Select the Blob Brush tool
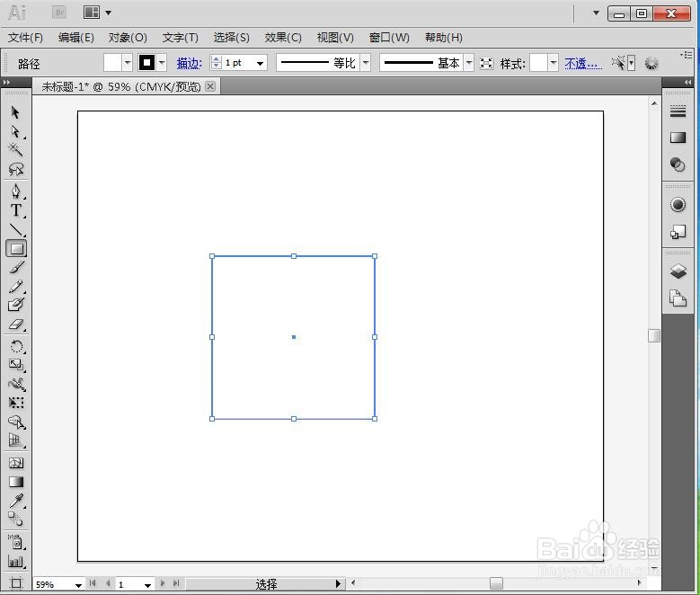The image size is (700, 595). point(15,305)
